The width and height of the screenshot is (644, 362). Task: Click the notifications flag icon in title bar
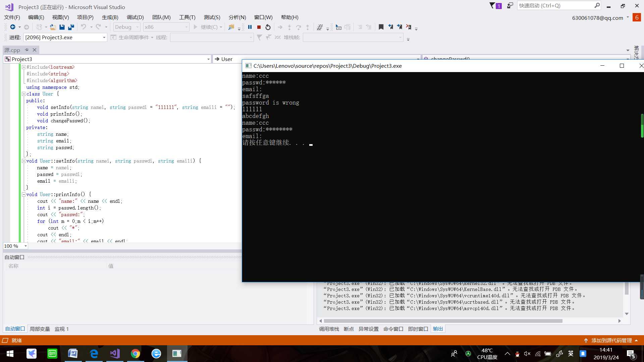[495, 6]
